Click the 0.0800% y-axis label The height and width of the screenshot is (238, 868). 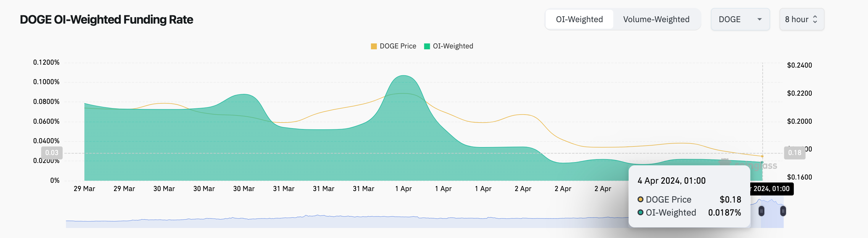(46, 102)
